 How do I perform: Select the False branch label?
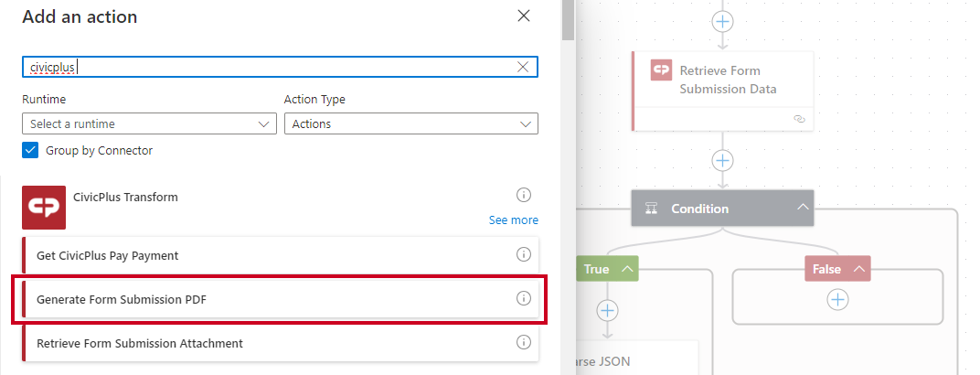(826, 269)
